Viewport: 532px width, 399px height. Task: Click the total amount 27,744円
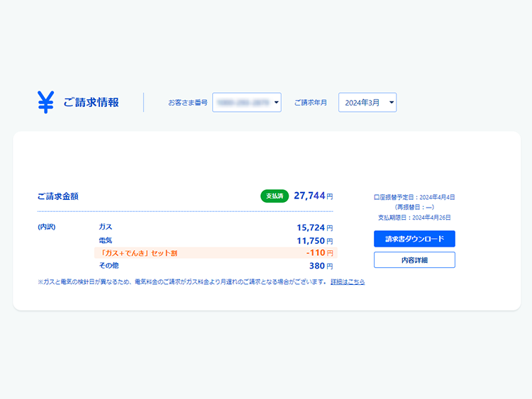click(313, 196)
